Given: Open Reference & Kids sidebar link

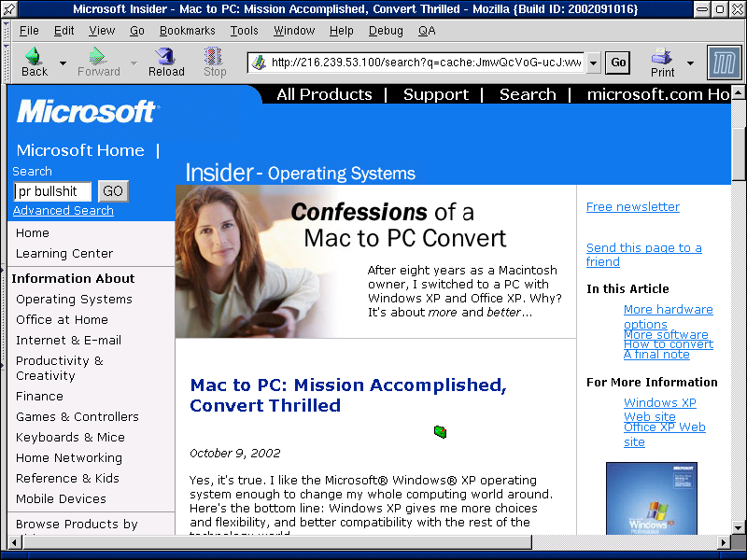Looking at the screenshot, I should 67,478.
